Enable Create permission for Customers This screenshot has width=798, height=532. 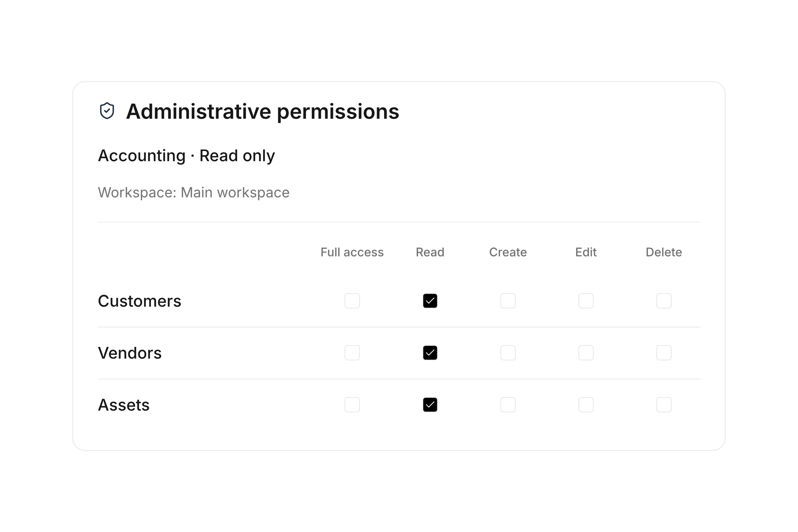(508, 301)
